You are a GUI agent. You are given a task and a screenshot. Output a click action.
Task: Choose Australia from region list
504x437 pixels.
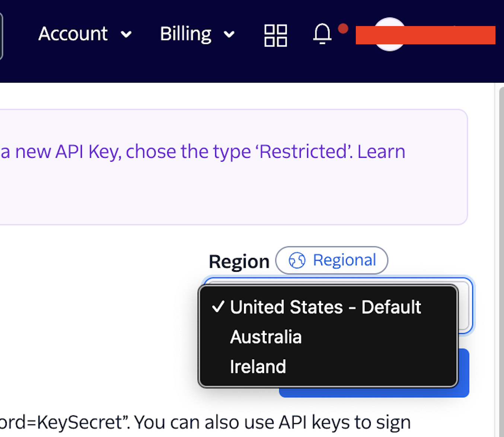(266, 337)
